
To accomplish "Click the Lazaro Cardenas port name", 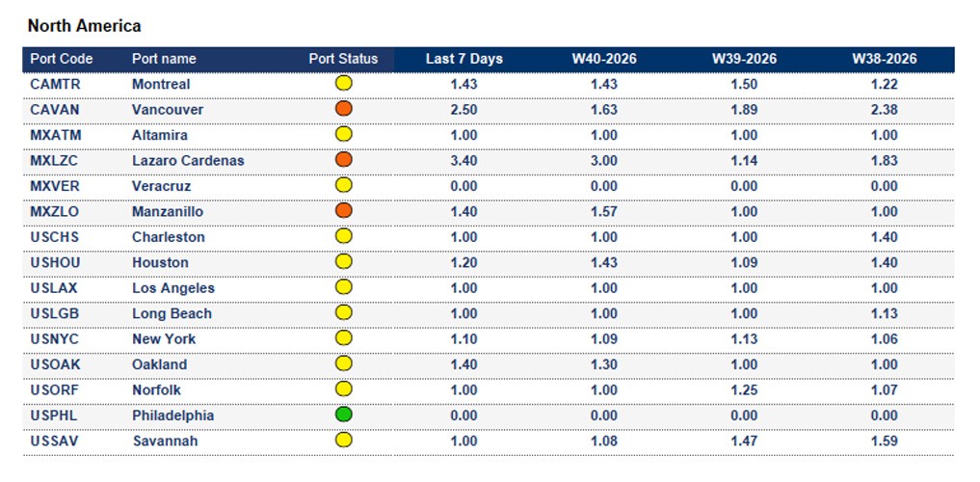I will 188,161.
